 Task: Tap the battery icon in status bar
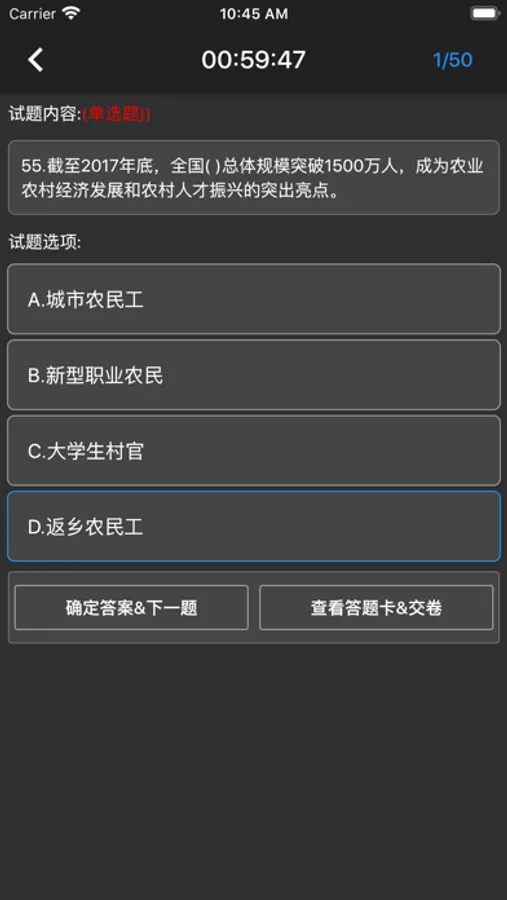484,13
